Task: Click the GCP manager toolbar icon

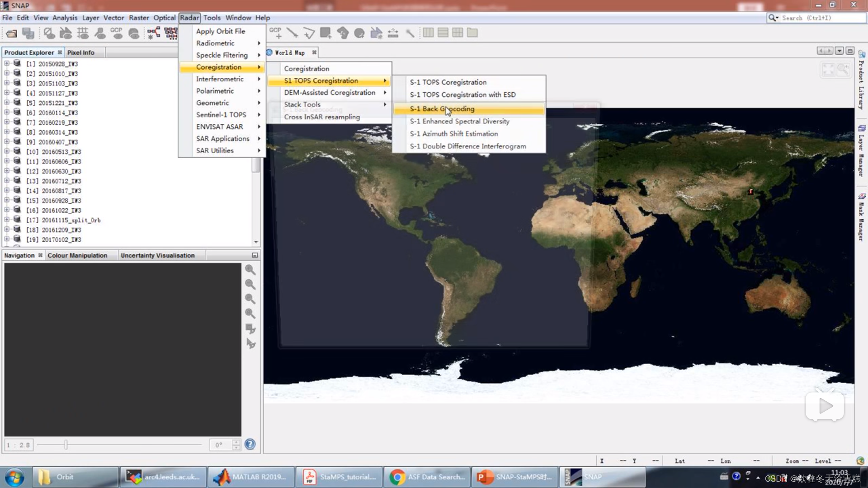Action: (117, 33)
